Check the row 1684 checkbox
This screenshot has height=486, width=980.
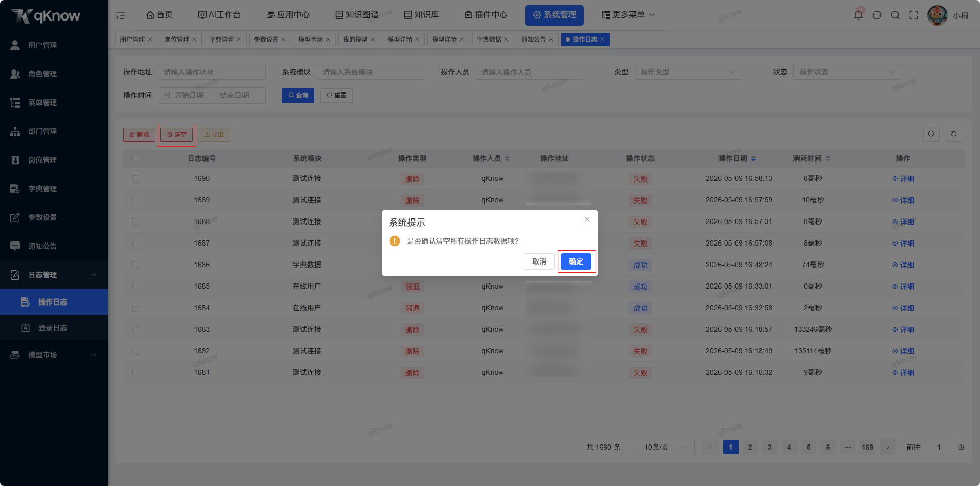pyautogui.click(x=136, y=308)
